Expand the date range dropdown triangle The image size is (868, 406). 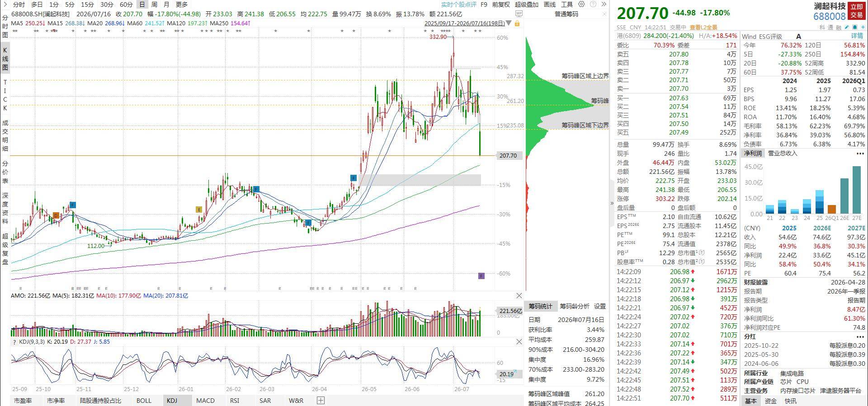(509, 23)
